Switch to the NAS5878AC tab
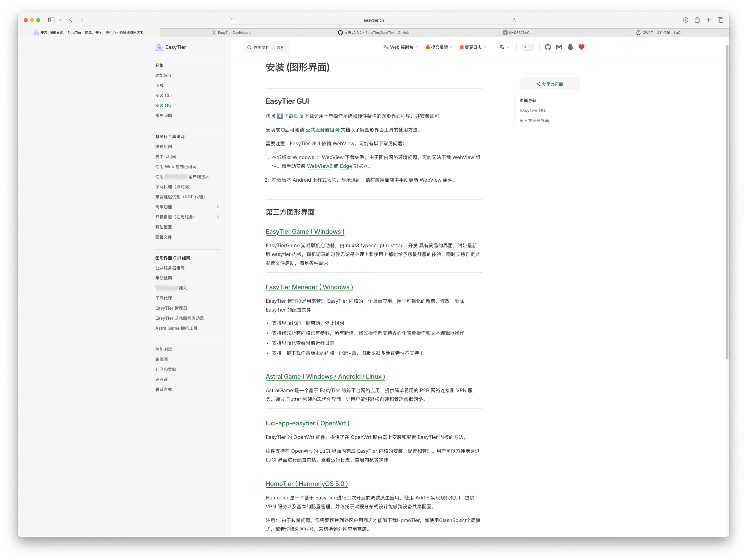The image size is (747, 560). click(516, 33)
